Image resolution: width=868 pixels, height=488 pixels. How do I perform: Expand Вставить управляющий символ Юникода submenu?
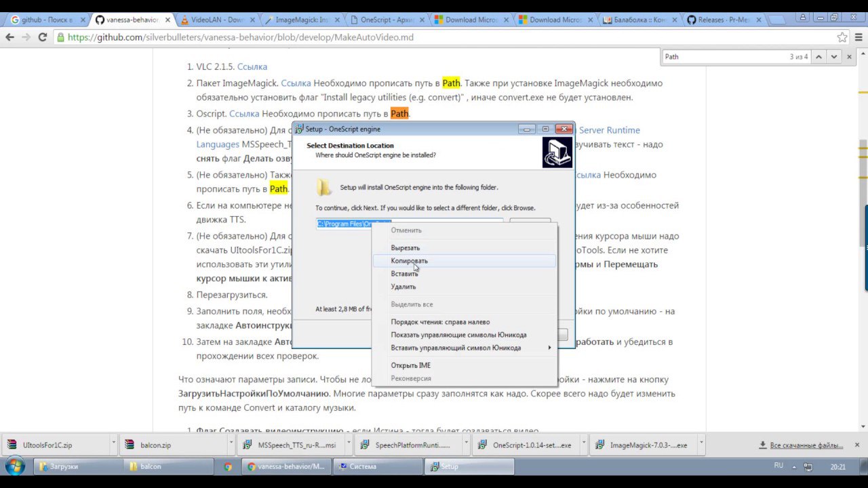pos(464,348)
